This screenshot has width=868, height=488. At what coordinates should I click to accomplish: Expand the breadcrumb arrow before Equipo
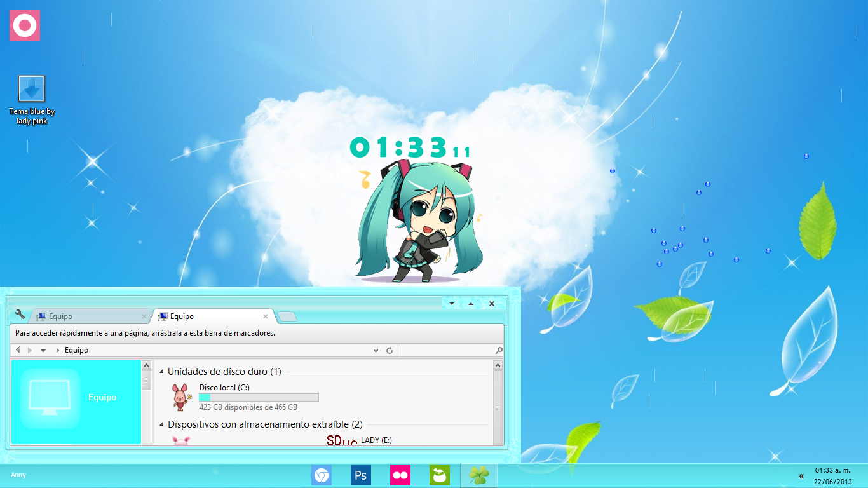tap(58, 350)
